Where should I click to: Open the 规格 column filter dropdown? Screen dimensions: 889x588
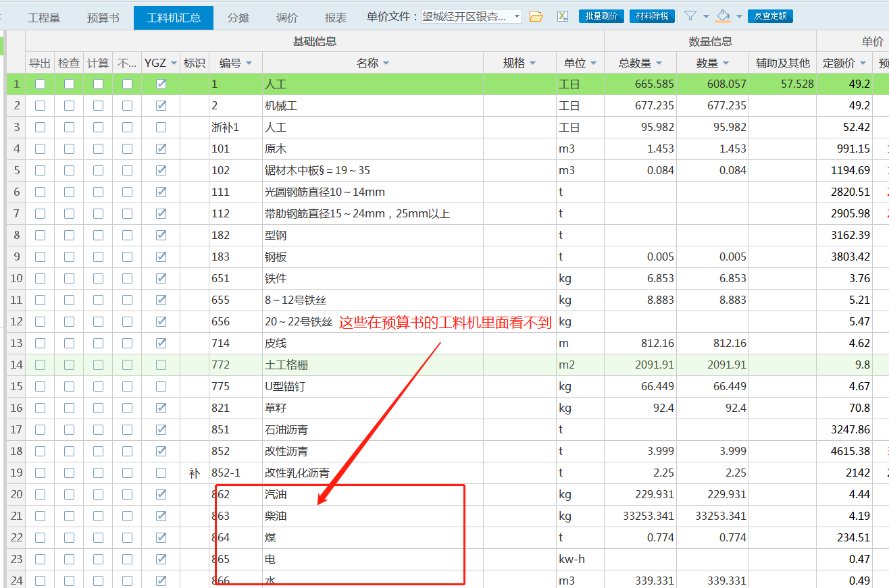pos(532,63)
